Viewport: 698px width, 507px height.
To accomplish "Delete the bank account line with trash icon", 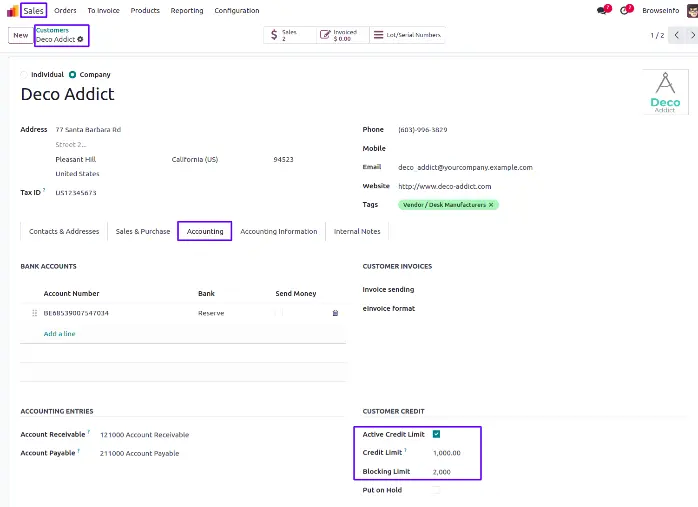I will point(335,313).
